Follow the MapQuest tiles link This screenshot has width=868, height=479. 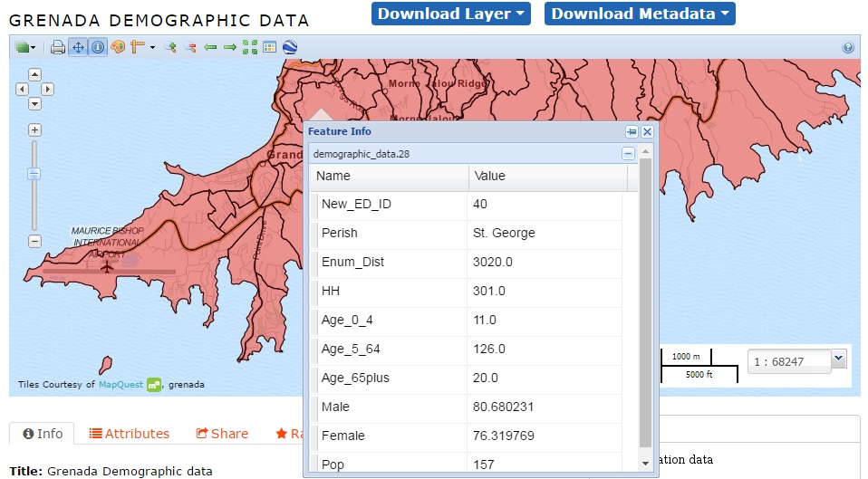[x=121, y=384]
